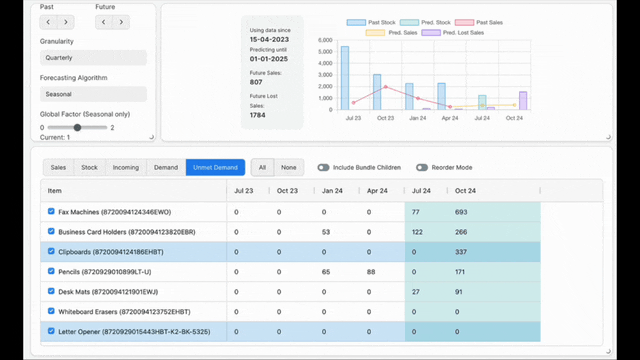
Task: Toggle Pred. Lost Sales legend swatch
Action: [x=431, y=33]
